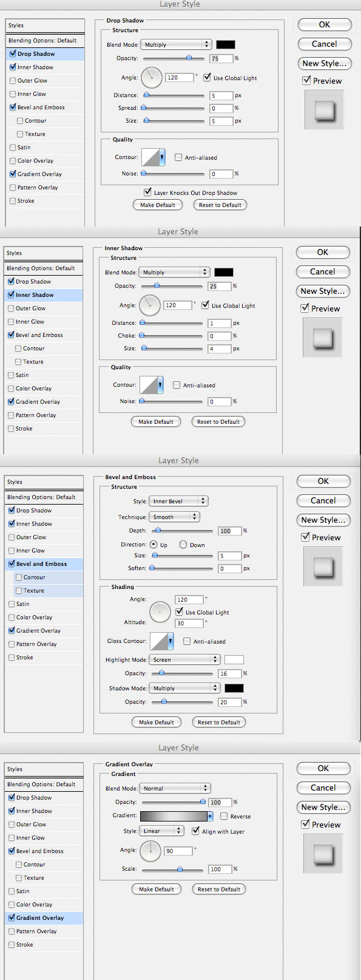Open the Normal blend mode dropdown in Gradient Overlay
Viewport: 361px width, 980px height.
point(175,788)
